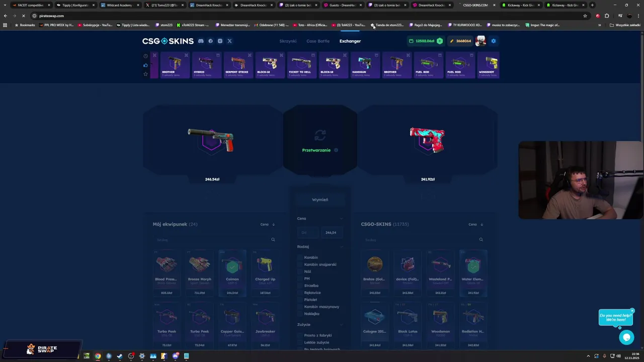644x362 pixels.
Task: Open new browser tab
Action: [592, 5]
